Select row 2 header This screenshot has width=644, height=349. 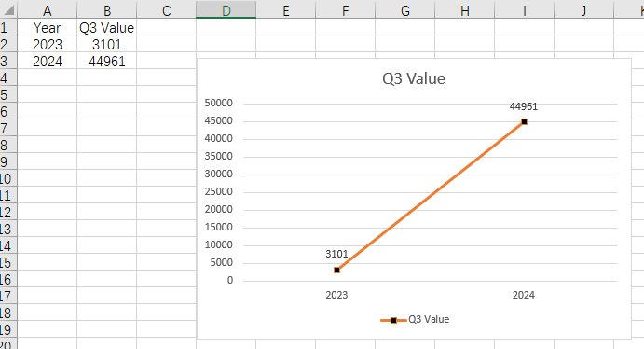[8, 44]
